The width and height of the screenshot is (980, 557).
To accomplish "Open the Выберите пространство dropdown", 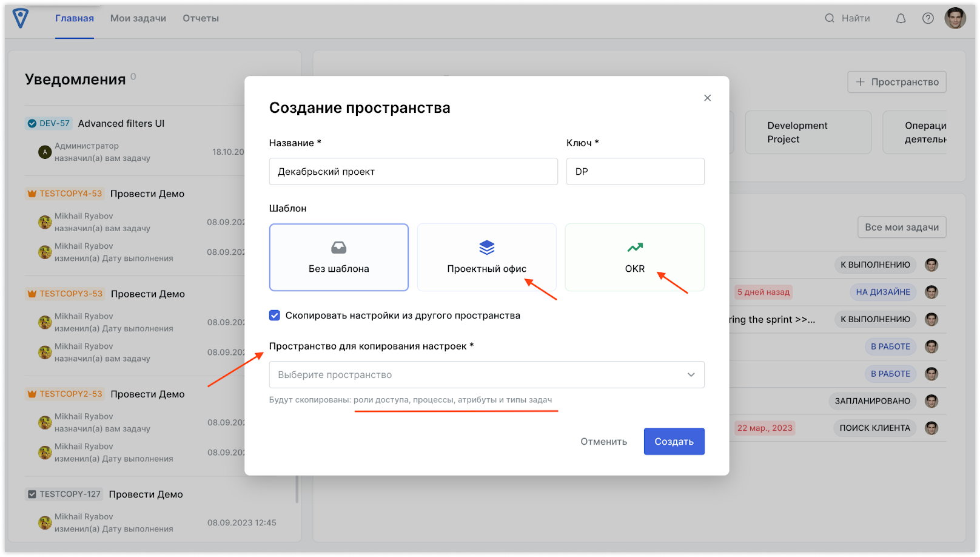I will 485,374.
